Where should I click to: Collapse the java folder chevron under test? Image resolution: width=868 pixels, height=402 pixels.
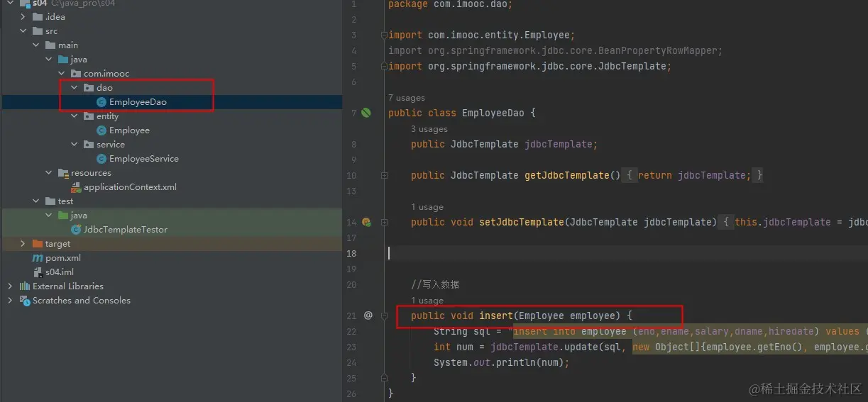pyautogui.click(x=49, y=216)
